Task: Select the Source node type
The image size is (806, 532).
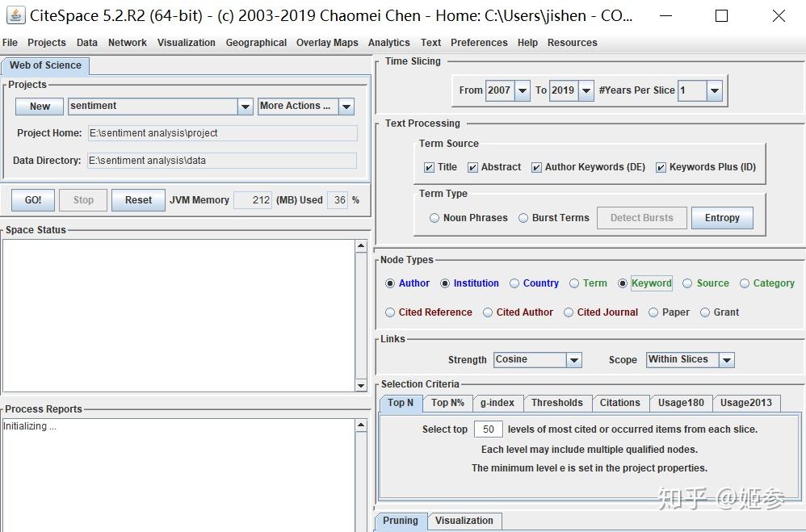Action: tap(687, 283)
